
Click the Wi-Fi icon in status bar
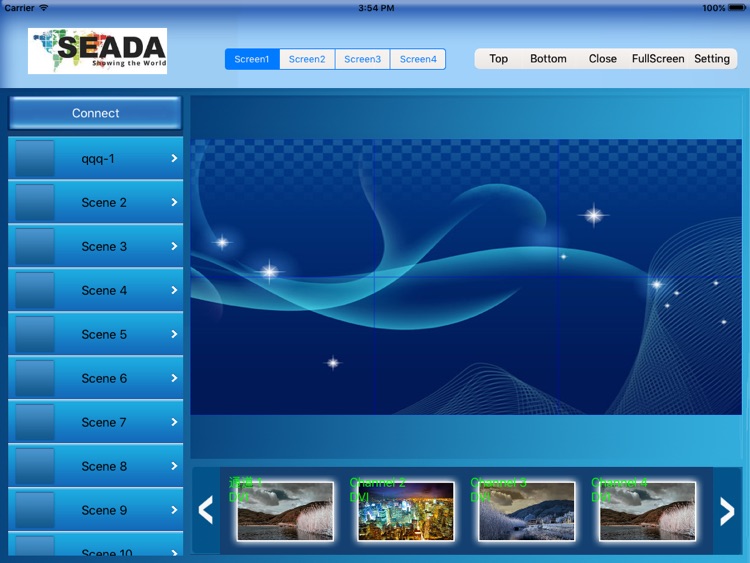coord(44,8)
